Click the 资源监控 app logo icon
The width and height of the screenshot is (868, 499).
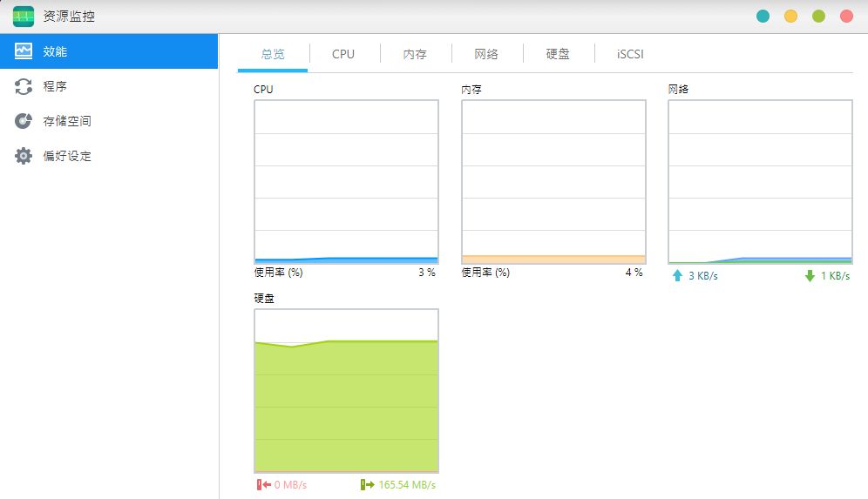point(24,17)
